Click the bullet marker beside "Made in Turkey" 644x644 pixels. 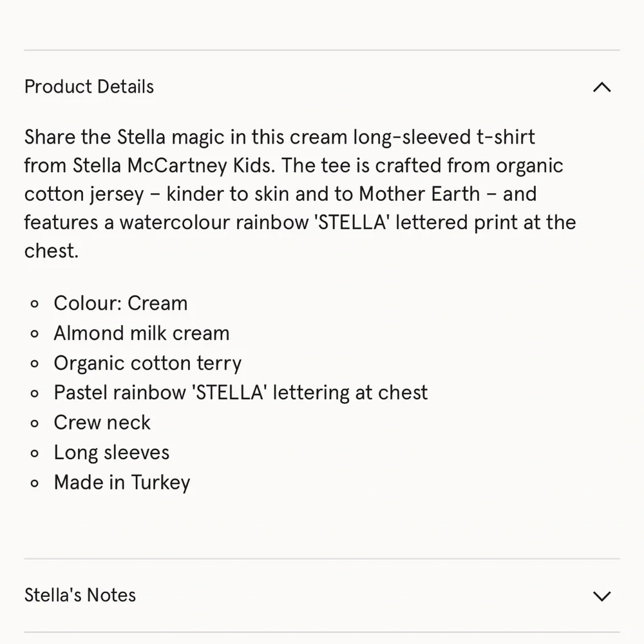[x=35, y=483]
